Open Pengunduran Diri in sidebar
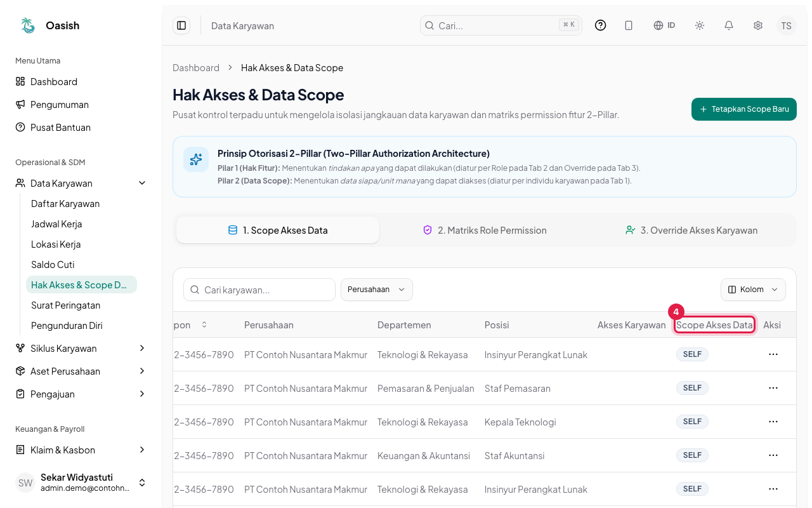 (67, 326)
